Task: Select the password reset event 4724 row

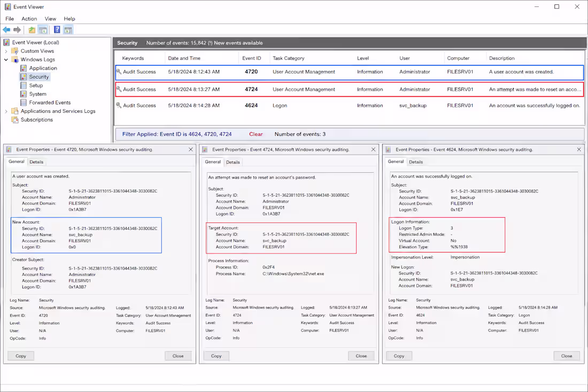Action: coord(350,89)
